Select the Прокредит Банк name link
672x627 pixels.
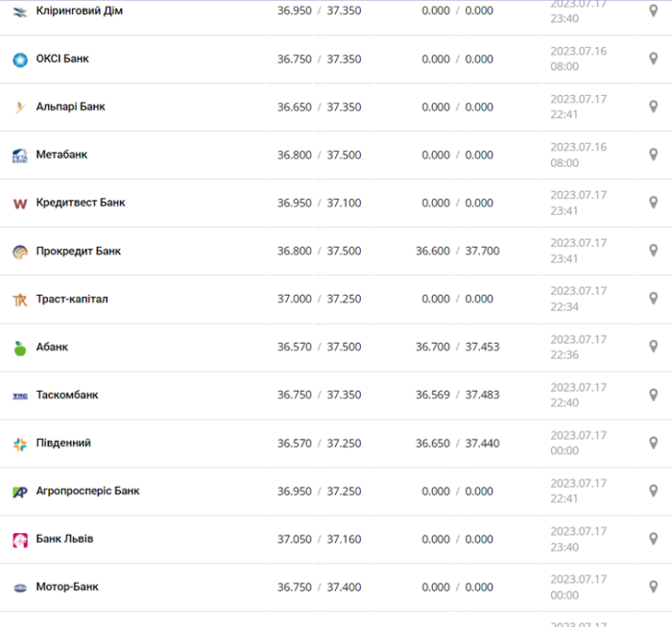coord(79,251)
